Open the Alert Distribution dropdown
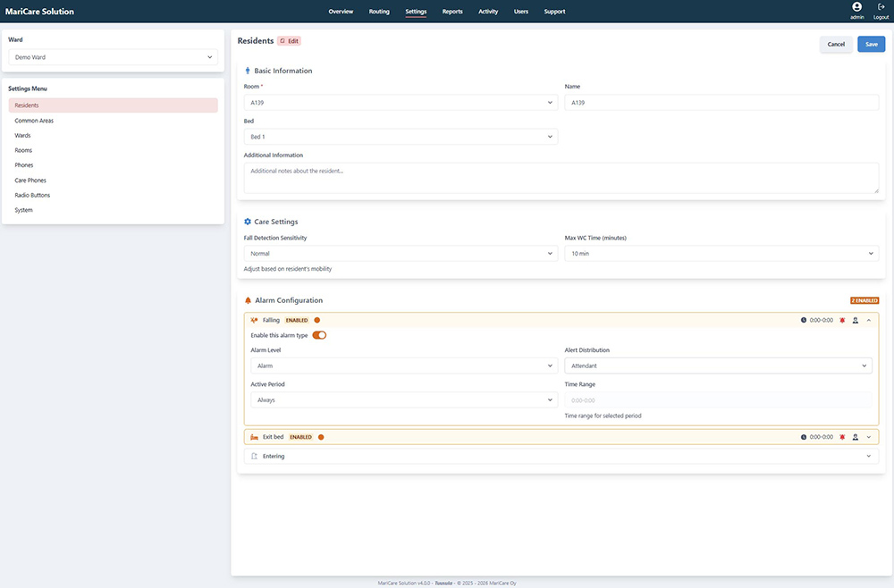 click(x=718, y=365)
